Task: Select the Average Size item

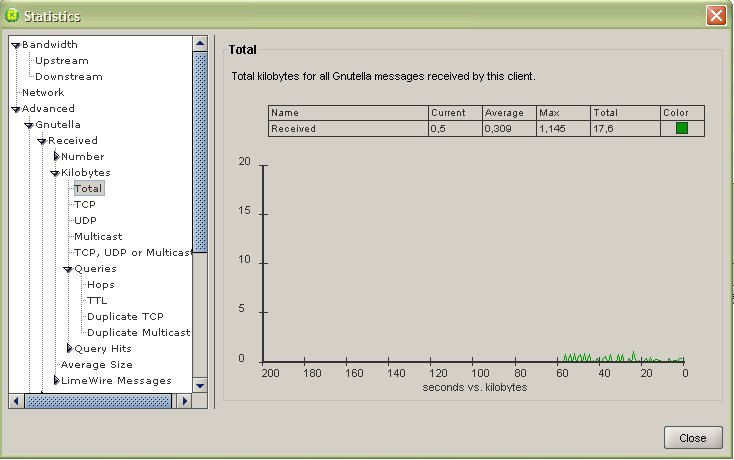Action: 96,365
